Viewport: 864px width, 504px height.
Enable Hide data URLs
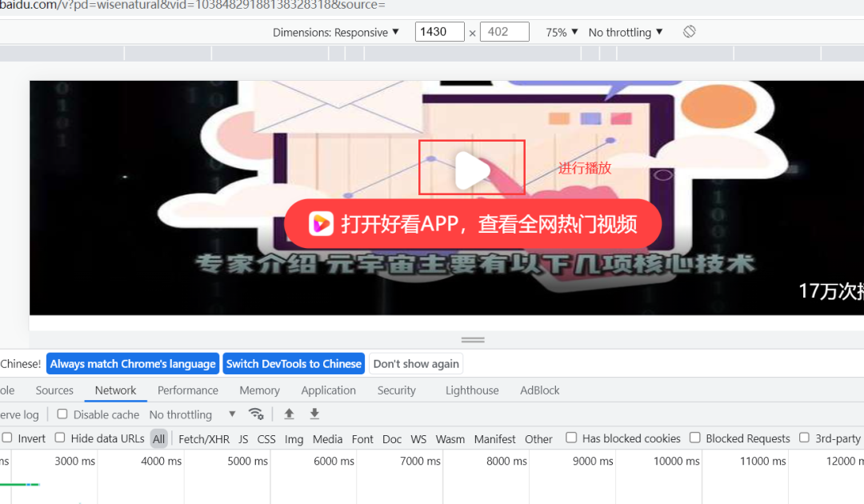tap(59, 438)
